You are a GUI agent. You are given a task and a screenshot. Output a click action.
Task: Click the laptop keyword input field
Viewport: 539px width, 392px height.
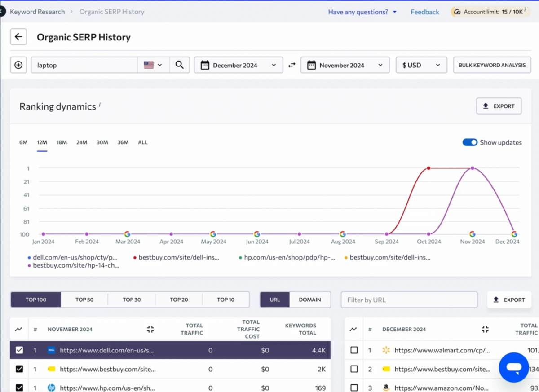pos(84,65)
